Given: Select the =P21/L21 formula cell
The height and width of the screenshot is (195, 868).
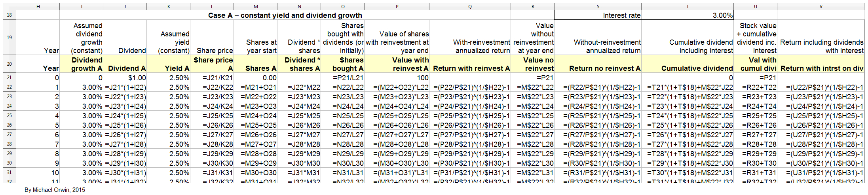Looking at the screenshot, I should [343, 78].
